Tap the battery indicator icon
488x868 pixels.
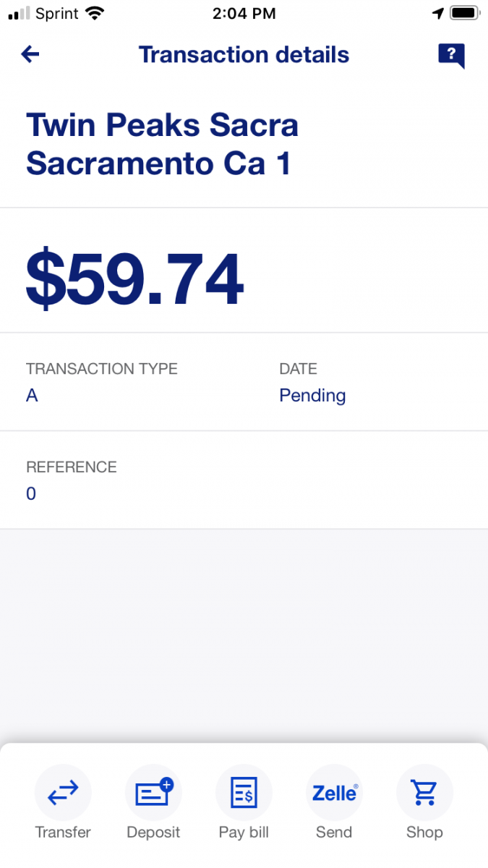coord(464,13)
